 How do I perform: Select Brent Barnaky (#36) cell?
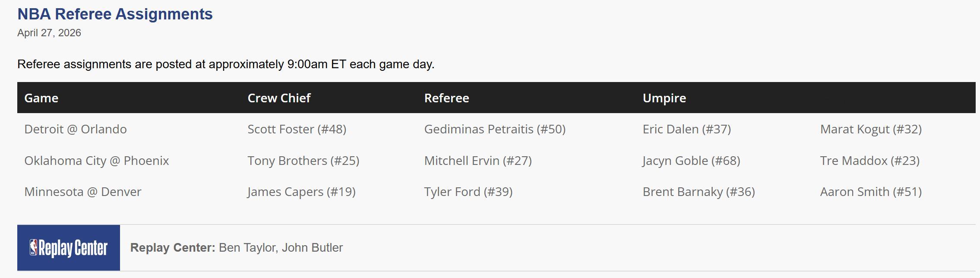tap(699, 192)
